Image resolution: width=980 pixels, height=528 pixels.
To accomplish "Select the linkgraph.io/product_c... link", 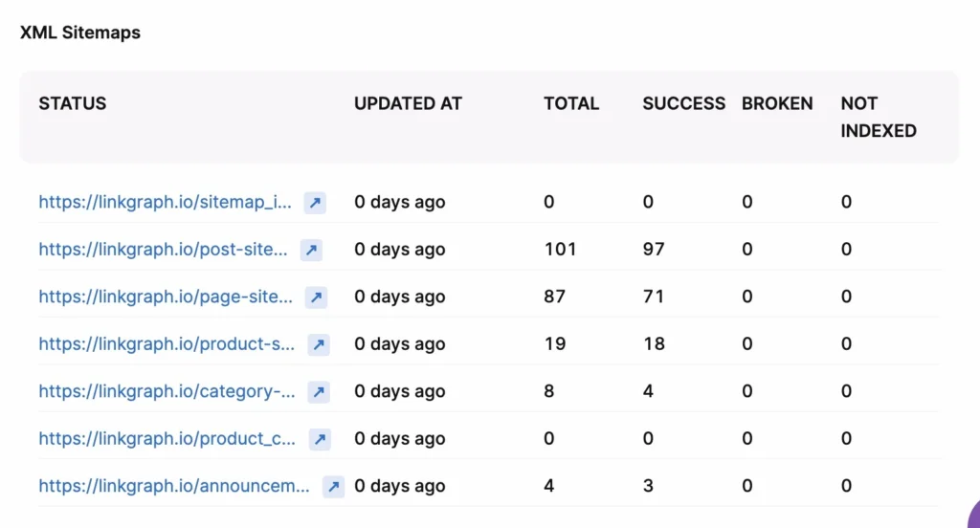I will (x=167, y=439).
